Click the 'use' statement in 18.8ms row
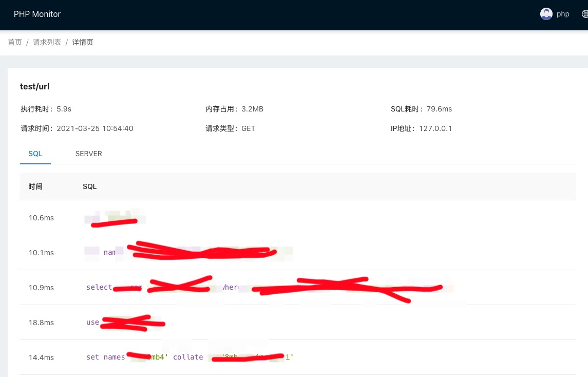This screenshot has height=377, width=588. click(x=92, y=323)
